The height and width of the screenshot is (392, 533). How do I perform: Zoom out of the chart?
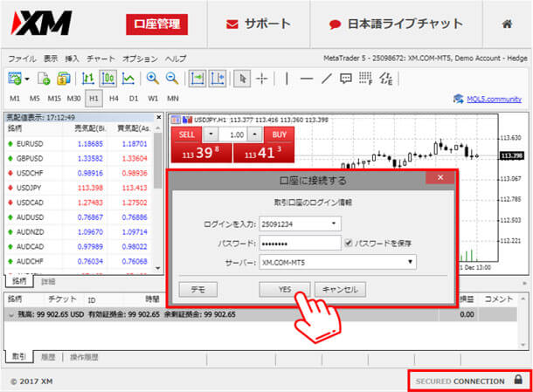172,79
